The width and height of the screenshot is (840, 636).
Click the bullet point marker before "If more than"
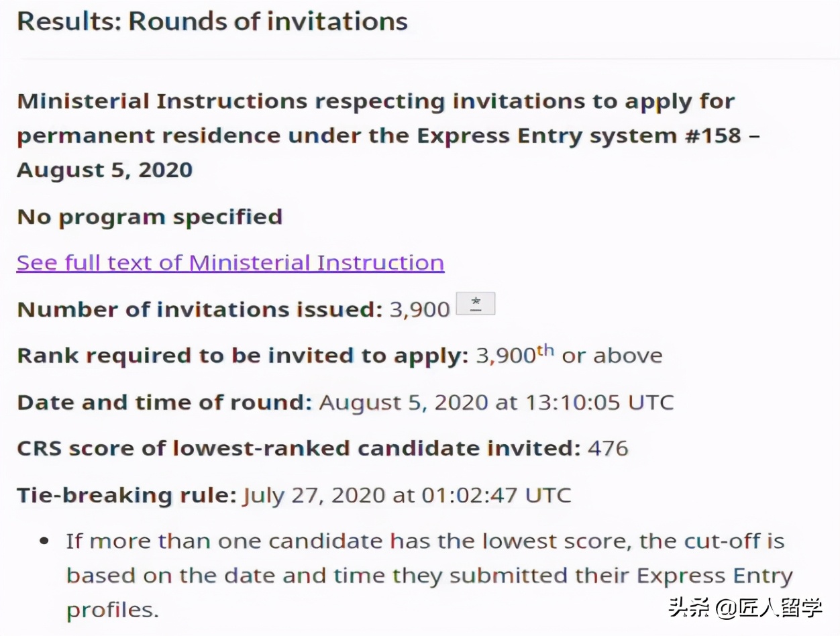point(45,541)
